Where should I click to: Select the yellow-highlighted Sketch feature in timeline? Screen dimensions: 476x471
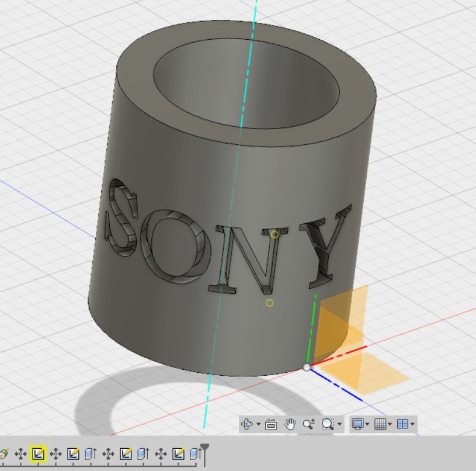coord(38,454)
